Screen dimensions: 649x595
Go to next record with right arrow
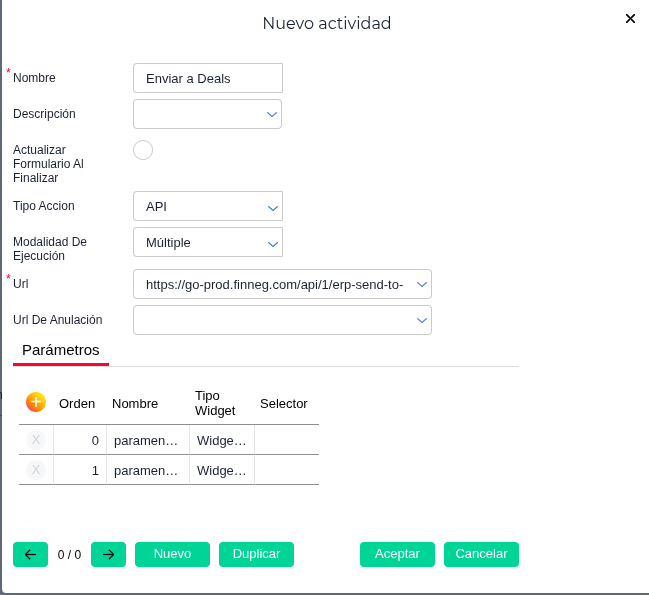[x=108, y=554]
